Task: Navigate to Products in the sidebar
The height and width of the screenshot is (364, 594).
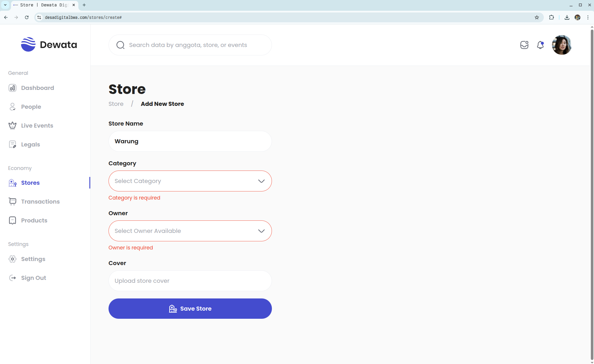Action: coord(34,220)
